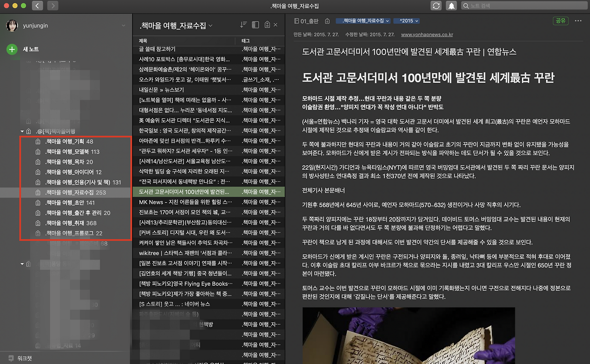
Task: Open notifications bell icon
Action: point(452,6)
